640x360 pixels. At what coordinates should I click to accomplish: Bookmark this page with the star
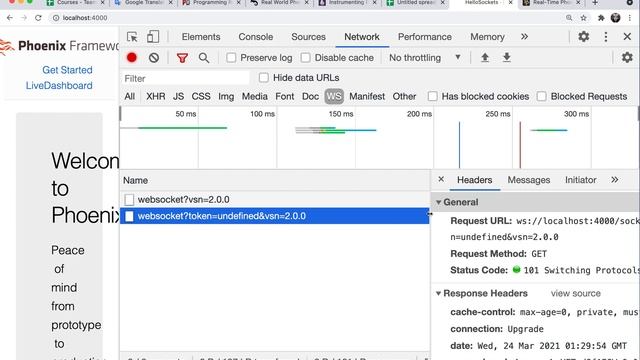coord(583,18)
